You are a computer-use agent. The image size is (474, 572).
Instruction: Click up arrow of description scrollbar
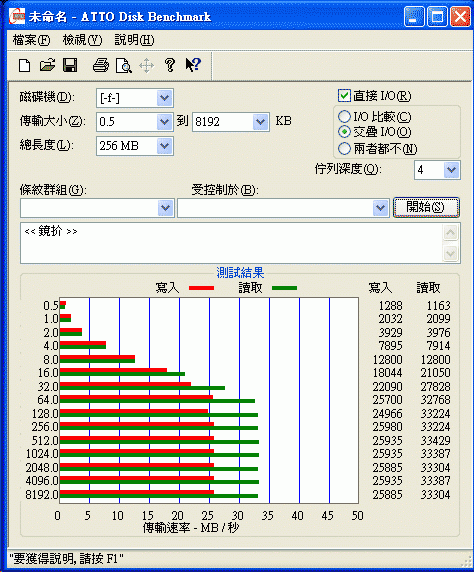451,233
